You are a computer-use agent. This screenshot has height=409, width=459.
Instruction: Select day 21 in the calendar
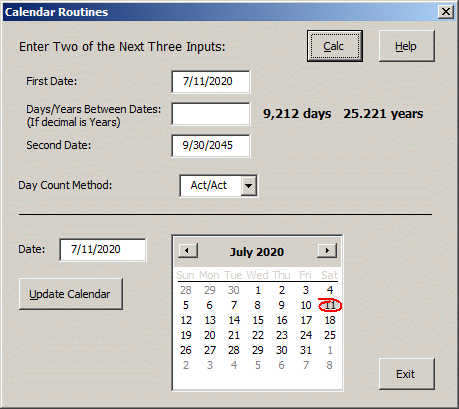(234, 335)
